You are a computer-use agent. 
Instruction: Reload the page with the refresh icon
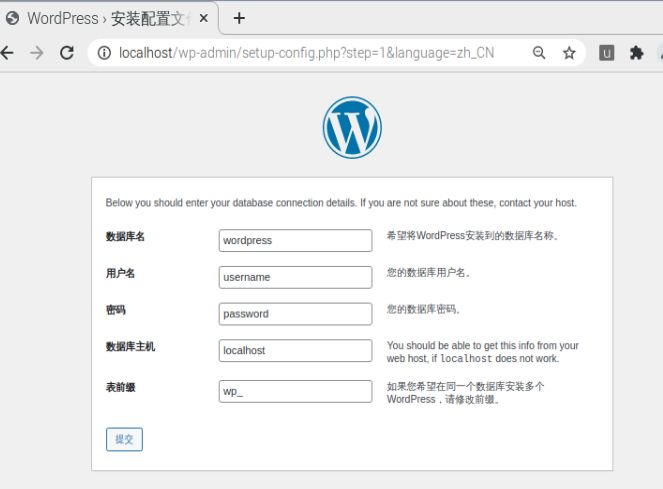point(67,53)
